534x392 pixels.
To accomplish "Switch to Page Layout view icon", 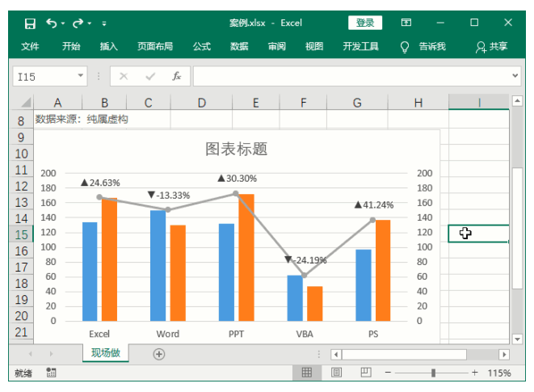I will 336,373.
